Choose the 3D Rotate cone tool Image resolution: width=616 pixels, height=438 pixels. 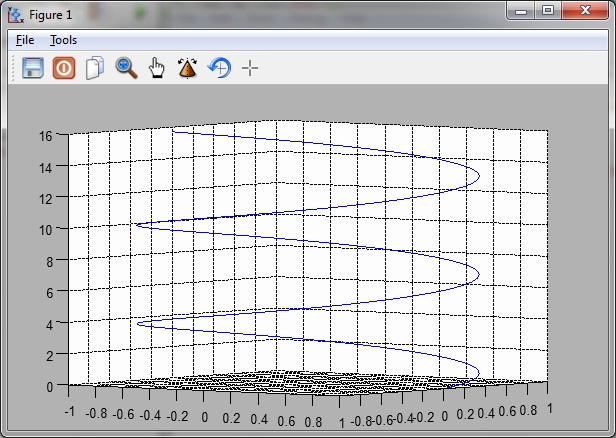pyautogui.click(x=187, y=69)
